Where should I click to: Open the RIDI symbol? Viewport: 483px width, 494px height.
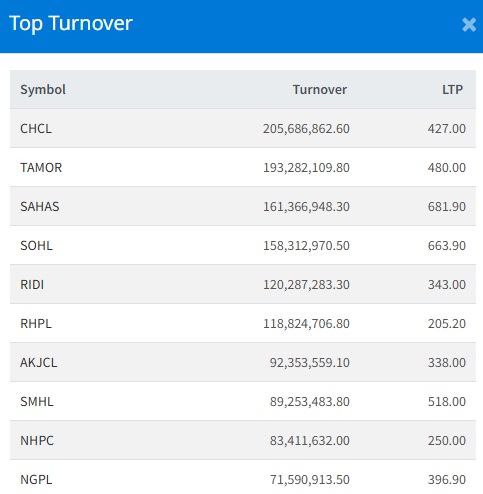tap(32, 285)
